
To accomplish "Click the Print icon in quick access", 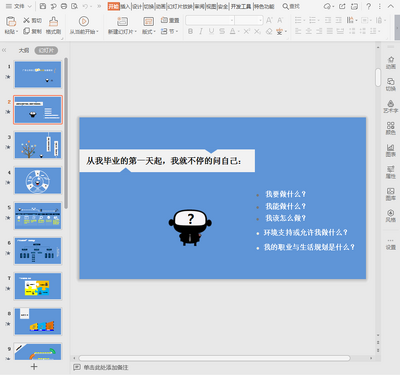I will [64, 6].
